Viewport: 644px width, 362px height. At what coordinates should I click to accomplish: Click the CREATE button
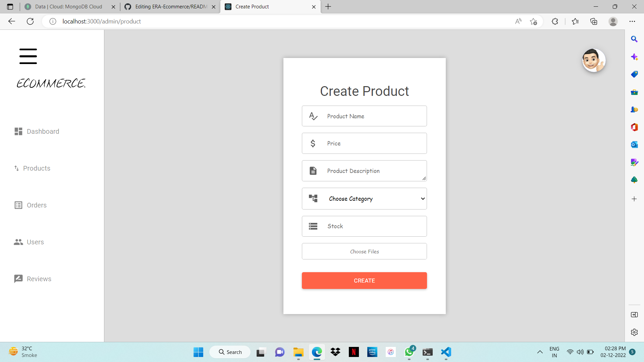[x=364, y=281]
